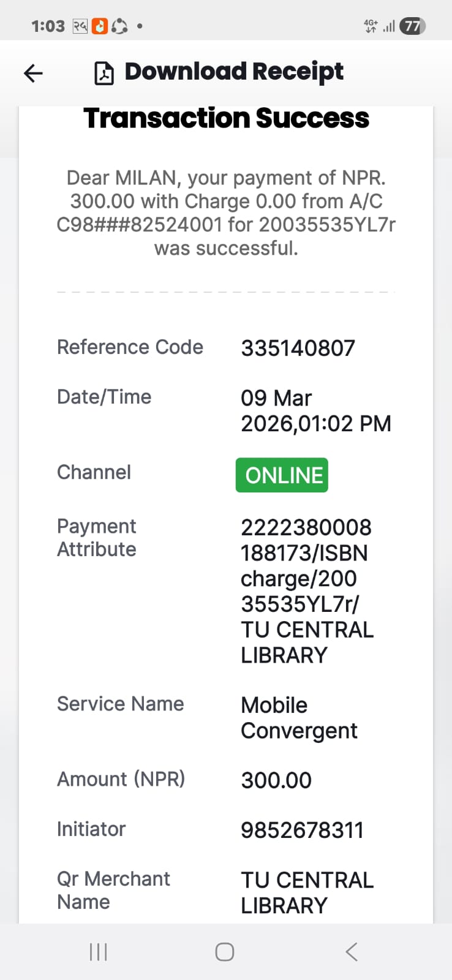Tap the Transaction Success heading
The height and width of the screenshot is (980, 452).
(x=226, y=118)
